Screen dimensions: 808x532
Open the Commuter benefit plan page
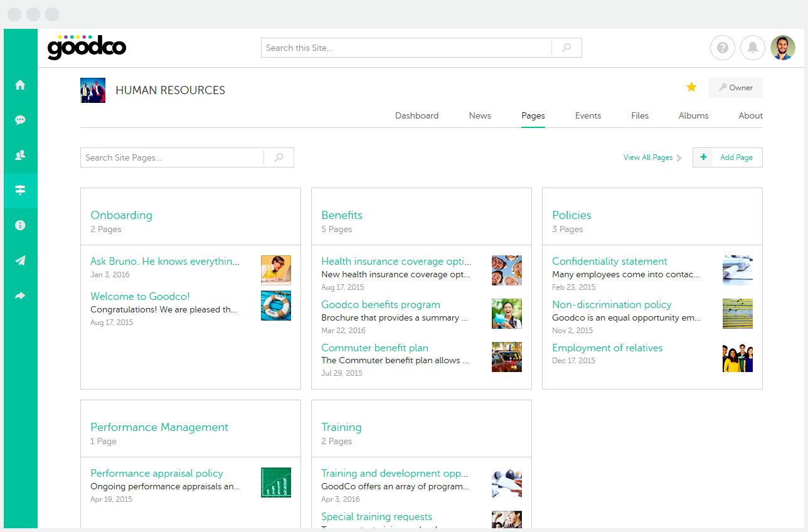[375, 348]
